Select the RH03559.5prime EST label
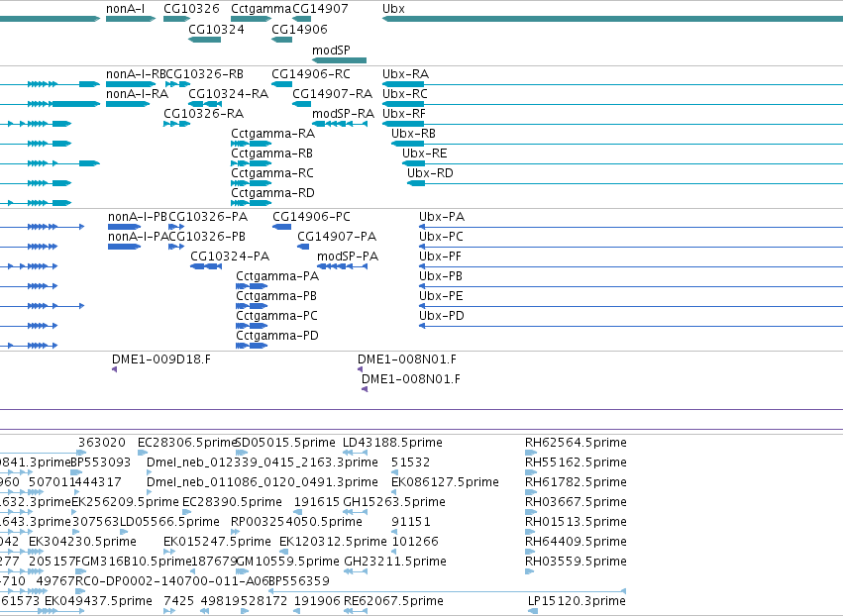The image size is (843, 616). 576,562
